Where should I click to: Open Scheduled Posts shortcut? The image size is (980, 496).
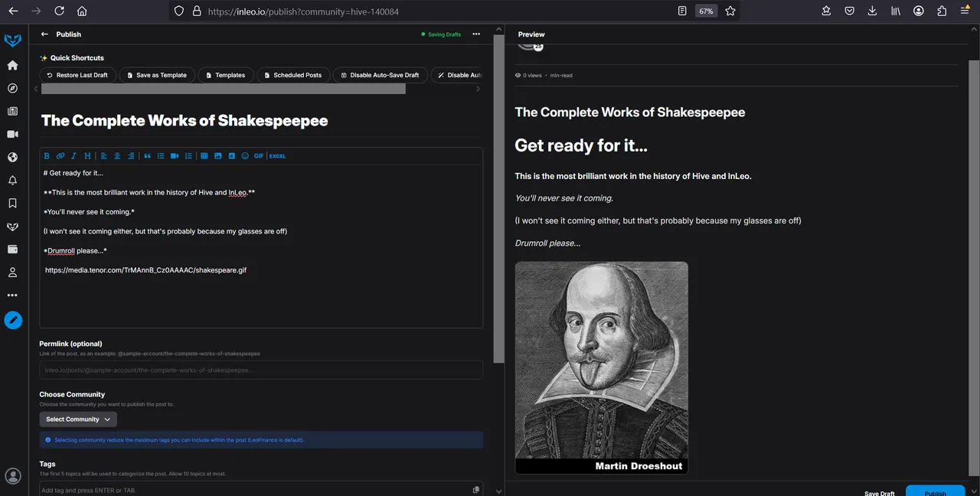[x=292, y=75]
